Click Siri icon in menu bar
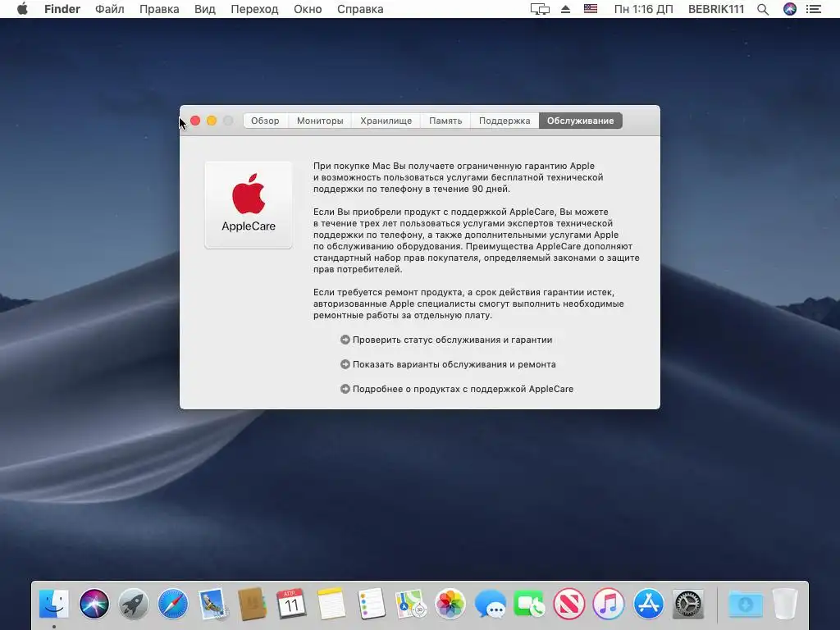Viewport: 840px width, 630px height. [790, 9]
